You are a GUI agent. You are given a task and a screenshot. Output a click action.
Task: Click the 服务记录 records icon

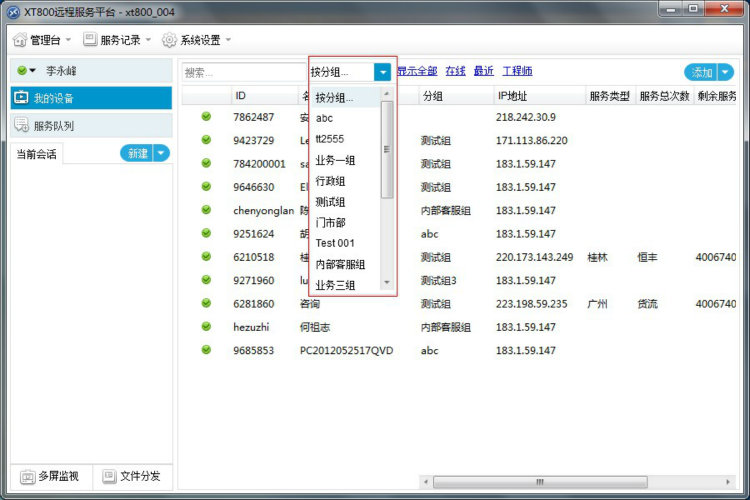90,40
